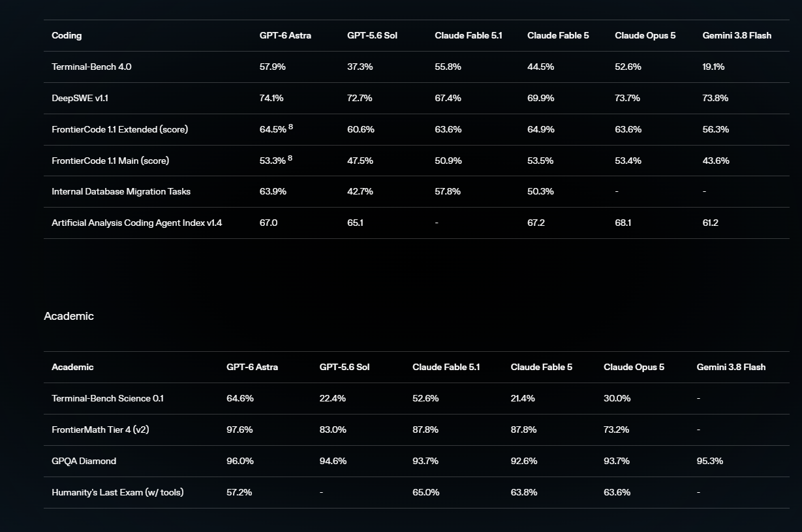Click Claude Fable 5.1 header in Academic table

point(446,367)
